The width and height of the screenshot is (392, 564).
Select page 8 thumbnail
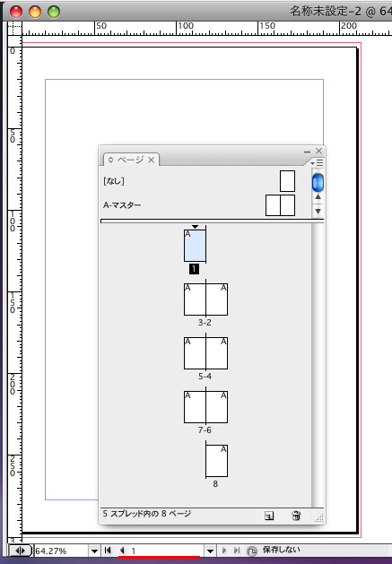(x=216, y=461)
